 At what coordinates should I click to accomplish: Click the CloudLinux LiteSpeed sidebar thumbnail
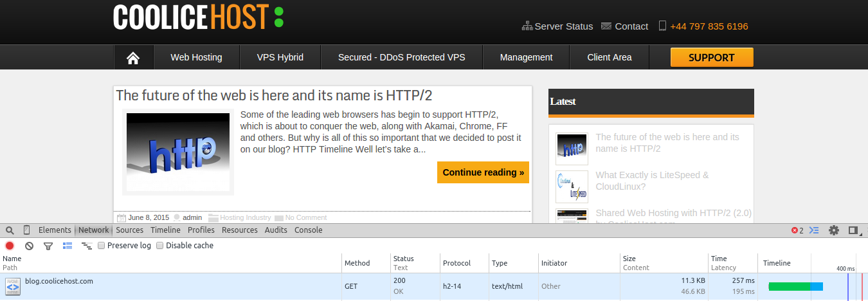[x=572, y=187]
